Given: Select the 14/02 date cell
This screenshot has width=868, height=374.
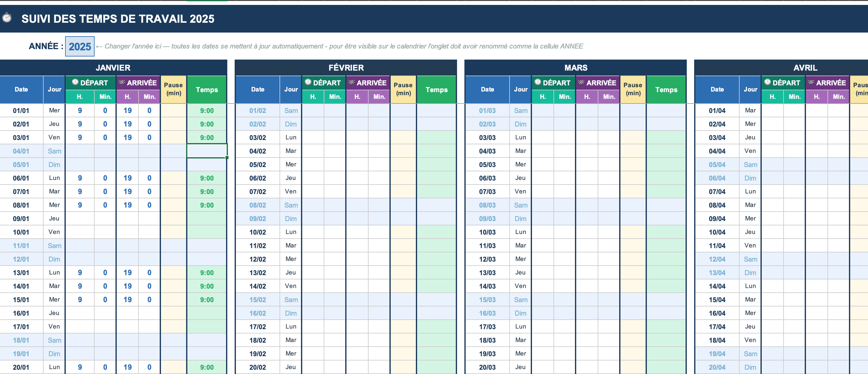Looking at the screenshot, I should pos(257,286).
